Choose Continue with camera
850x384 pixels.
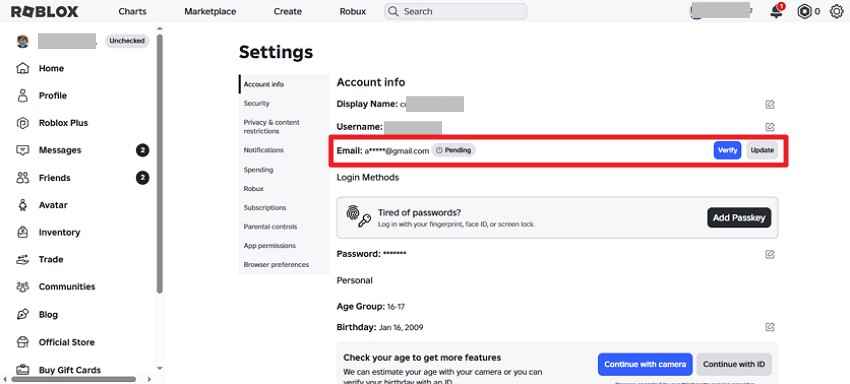coord(645,364)
